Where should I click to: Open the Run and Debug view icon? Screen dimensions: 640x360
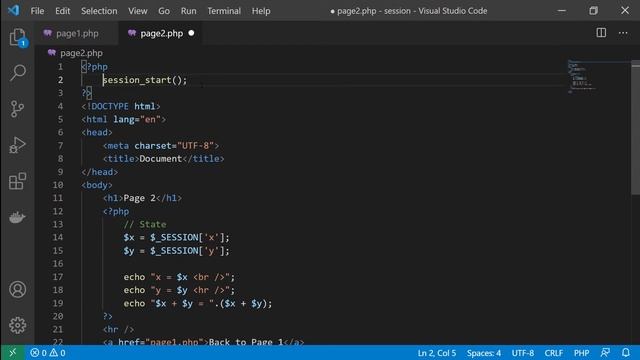click(x=18, y=145)
